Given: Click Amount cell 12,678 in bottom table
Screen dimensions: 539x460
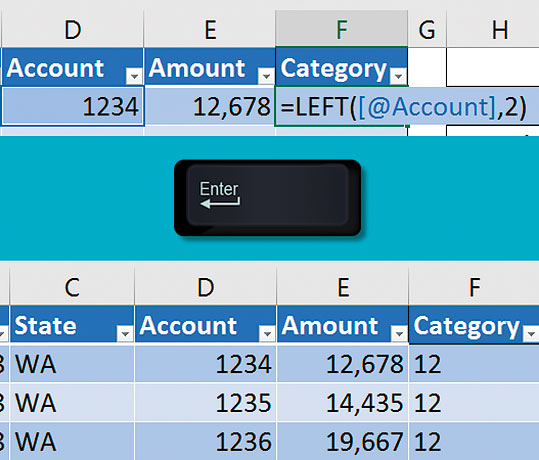Looking at the screenshot, I should tap(342, 364).
